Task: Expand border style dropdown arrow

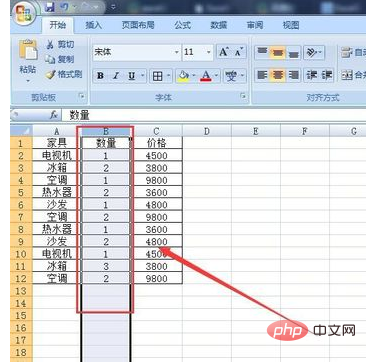Action: click(x=169, y=76)
